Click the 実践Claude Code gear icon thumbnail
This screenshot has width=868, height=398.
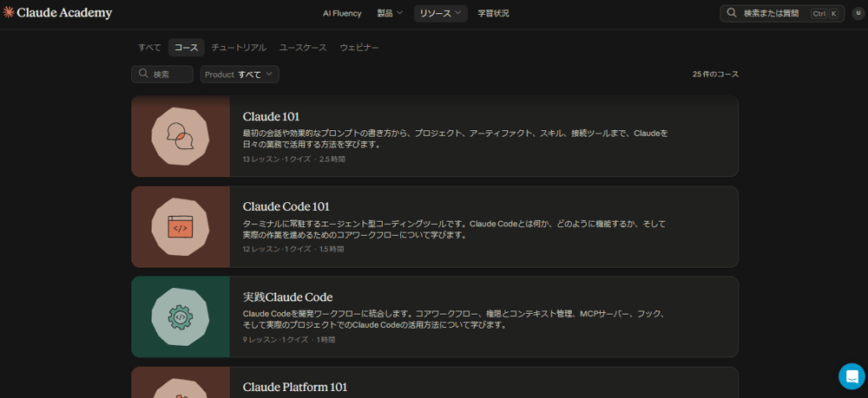pos(181,316)
